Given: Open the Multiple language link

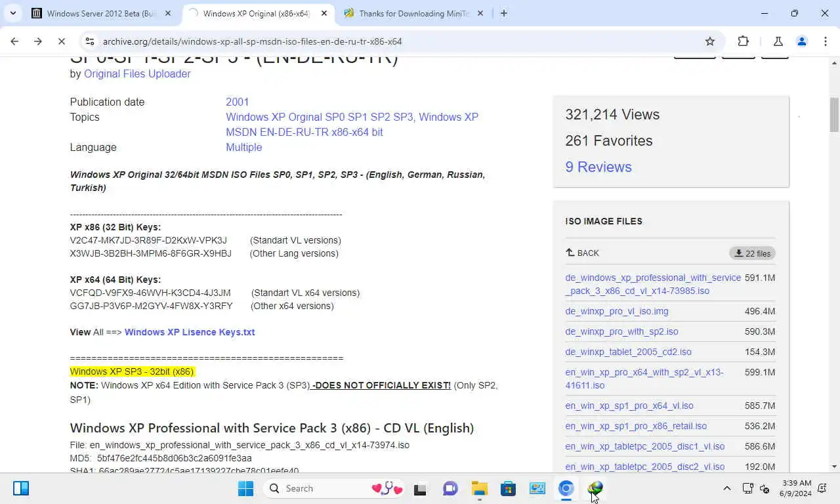Looking at the screenshot, I should (x=243, y=147).
